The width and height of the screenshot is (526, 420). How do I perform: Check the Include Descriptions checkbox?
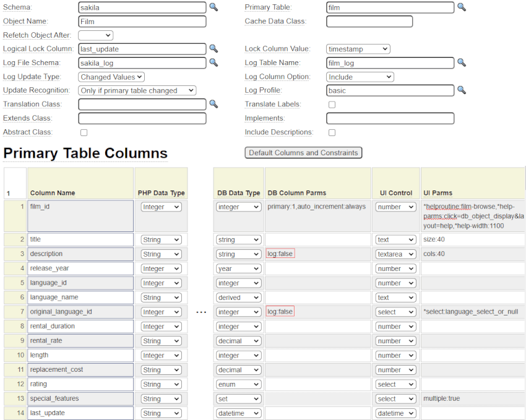pyautogui.click(x=332, y=132)
